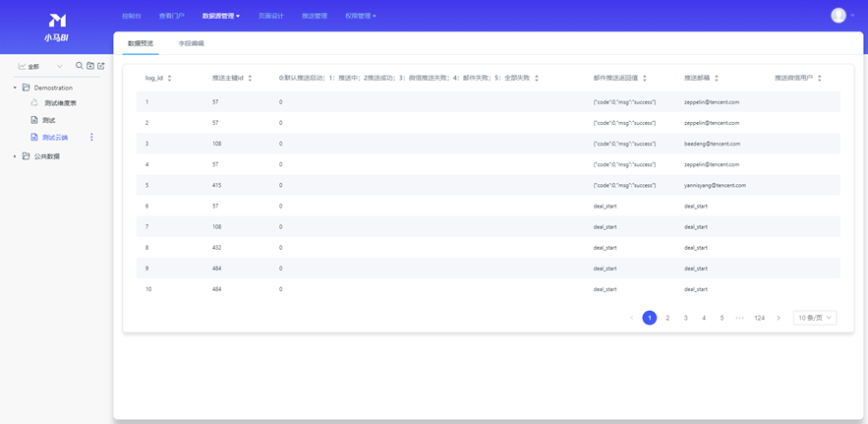
Task: Open the 10 条/页 page size dropdown
Action: coord(815,318)
